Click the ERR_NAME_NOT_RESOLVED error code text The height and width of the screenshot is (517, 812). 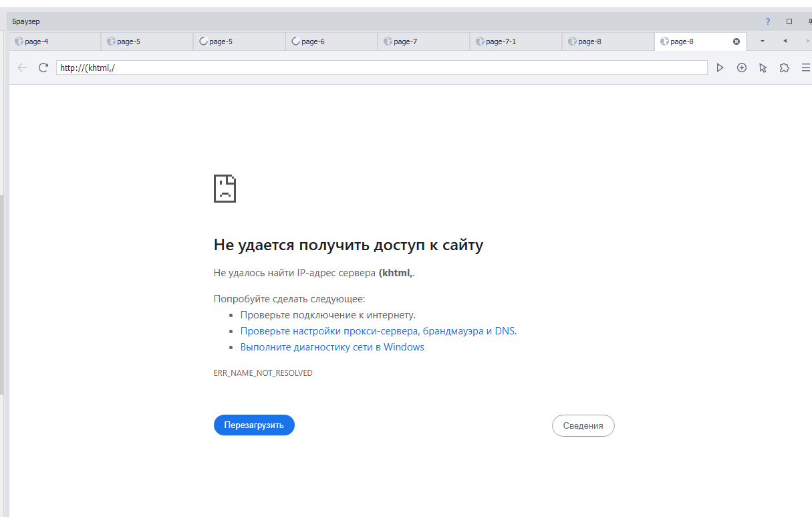[263, 373]
